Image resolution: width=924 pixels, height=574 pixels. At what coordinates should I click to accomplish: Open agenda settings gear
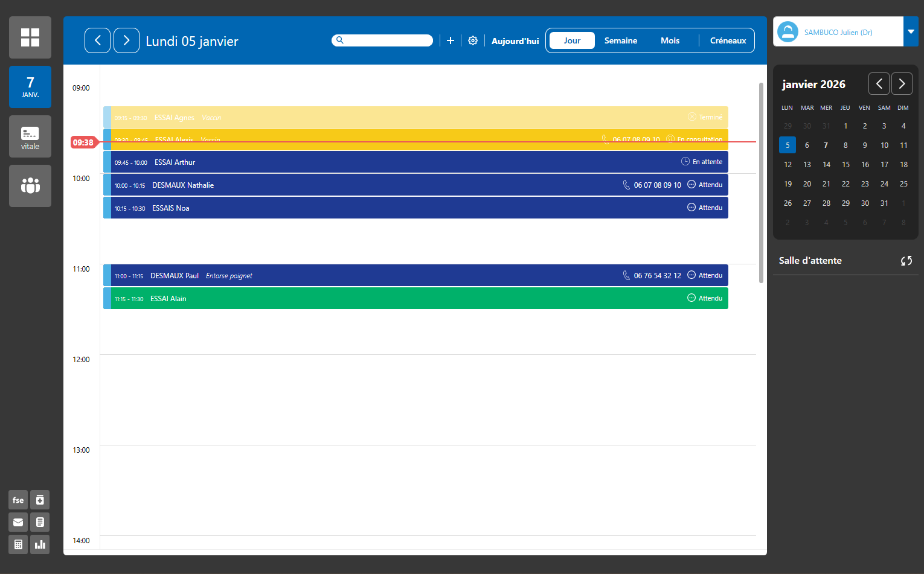click(473, 40)
